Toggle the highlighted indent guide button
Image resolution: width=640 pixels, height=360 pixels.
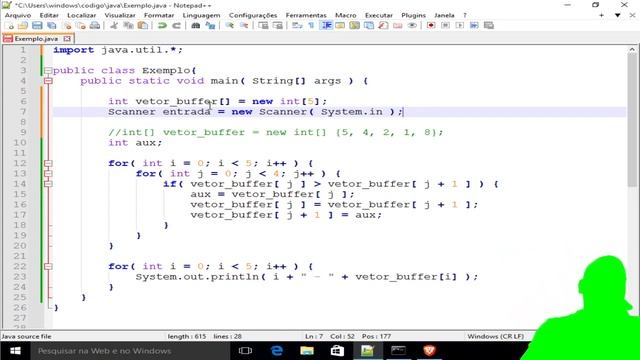326,26
